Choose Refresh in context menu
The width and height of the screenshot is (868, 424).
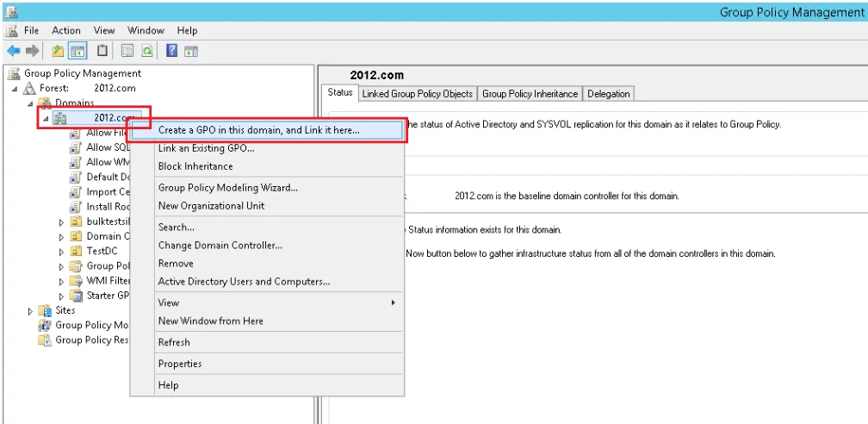pyautogui.click(x=267, y=342)
